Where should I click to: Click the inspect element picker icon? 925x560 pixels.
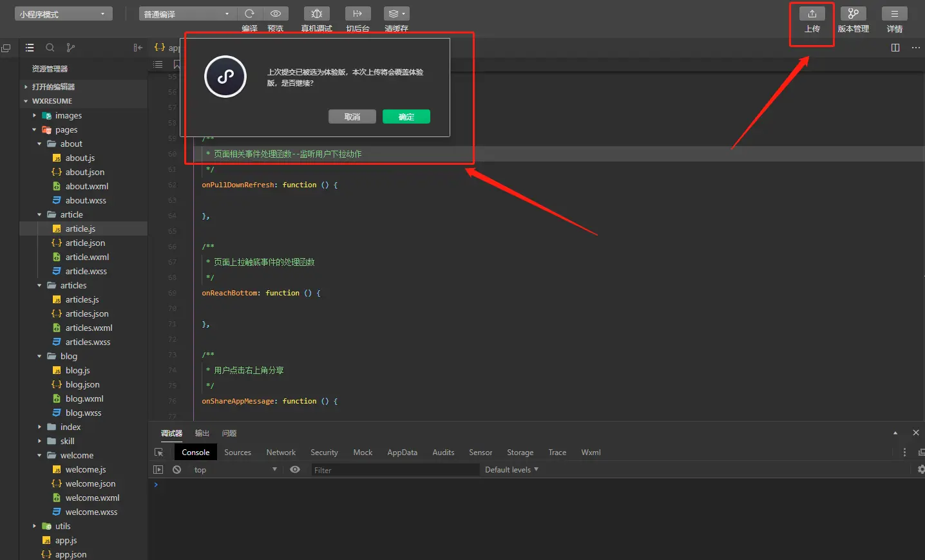coord(159,453)
